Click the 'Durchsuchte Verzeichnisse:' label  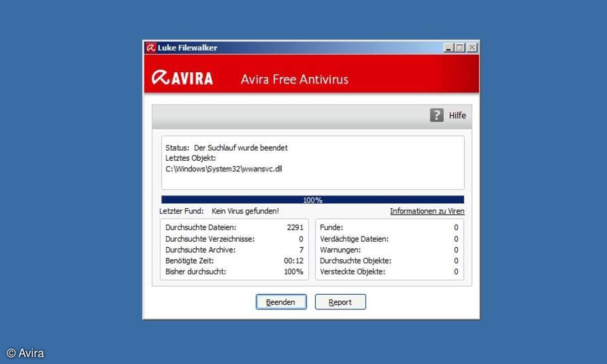click(x=210, y=239)
